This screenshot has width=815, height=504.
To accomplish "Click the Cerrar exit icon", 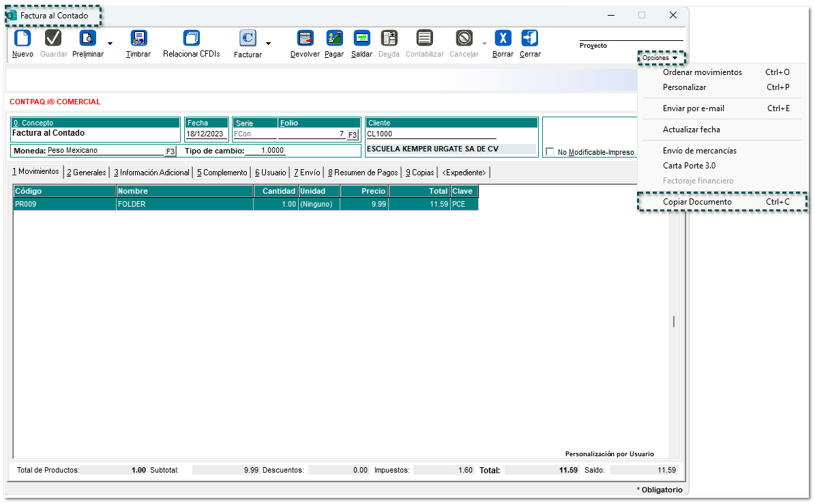I will 530,39.
